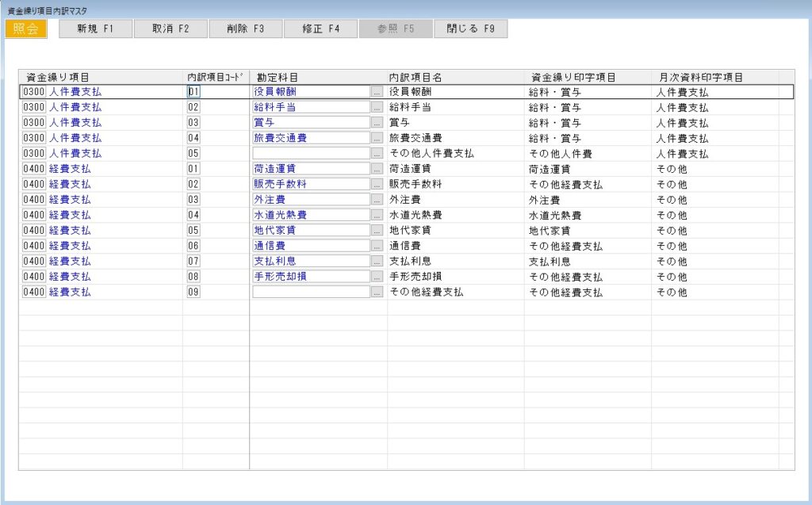Click 人件費支払 text in 旅費交通費 row

[x=75, y=138]
